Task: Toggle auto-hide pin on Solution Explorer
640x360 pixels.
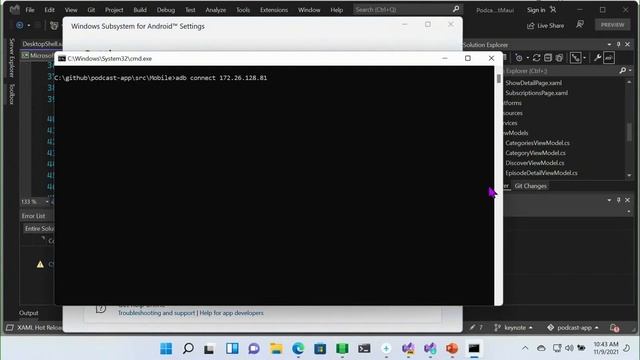Action: [619, 44]
